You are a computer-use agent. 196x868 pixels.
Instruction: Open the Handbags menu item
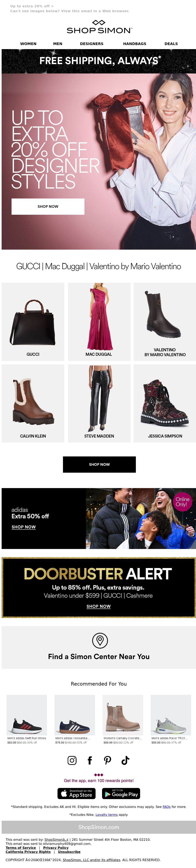click(134, 44)
